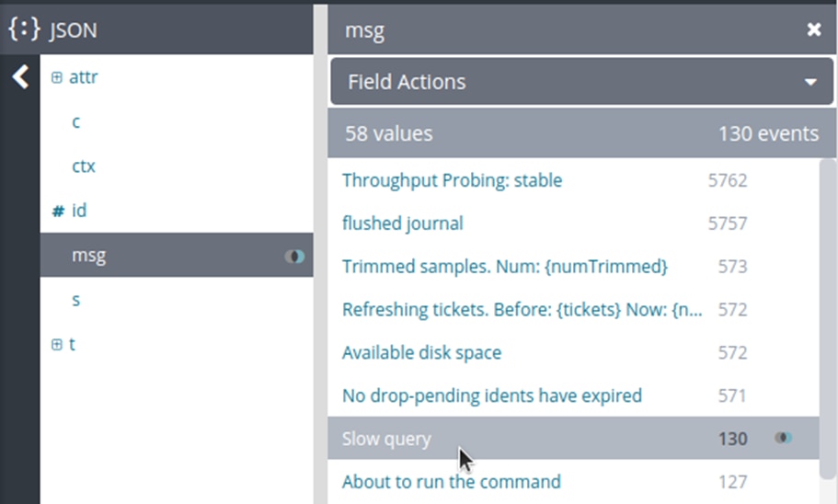
Task: Open the Field Actions dropdown
Action: (582, 82)
